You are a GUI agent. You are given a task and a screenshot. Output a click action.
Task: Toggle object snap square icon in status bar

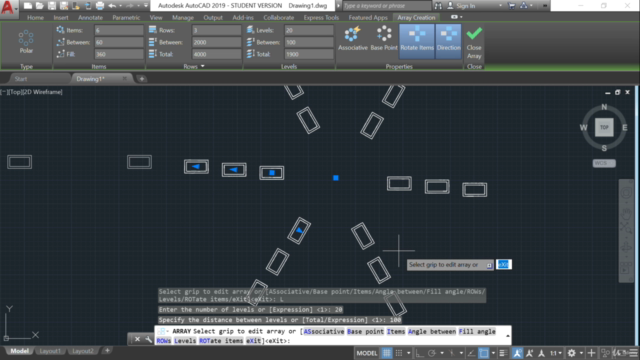tap(483, 353)
